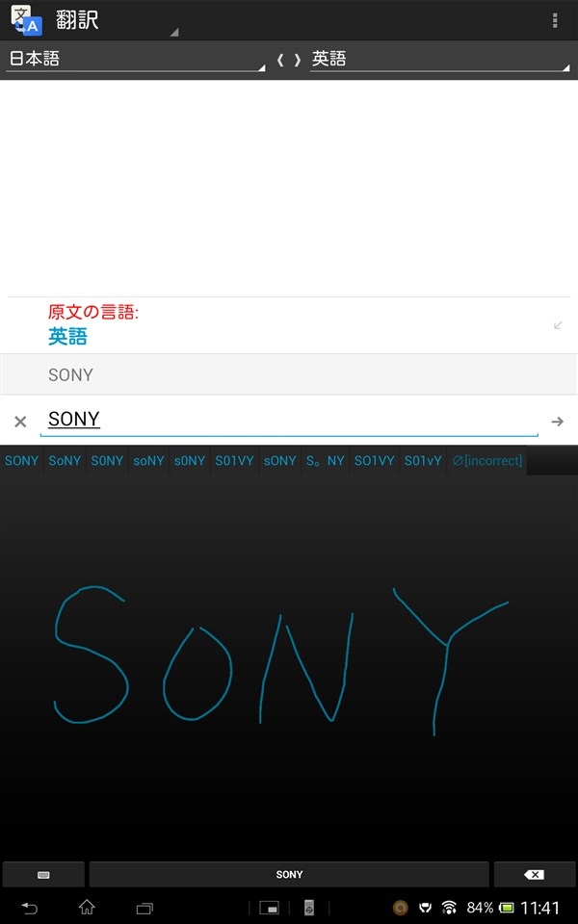This screenshot has width=578, height=924.
Task: Tap the backspace delete icon
Action: pos(535,875)
